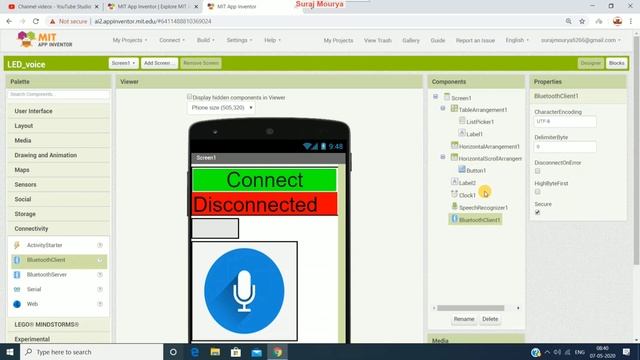Screen dimensions: 640x360
Task: Open the account email dropdown
Action: coord(581,40)
